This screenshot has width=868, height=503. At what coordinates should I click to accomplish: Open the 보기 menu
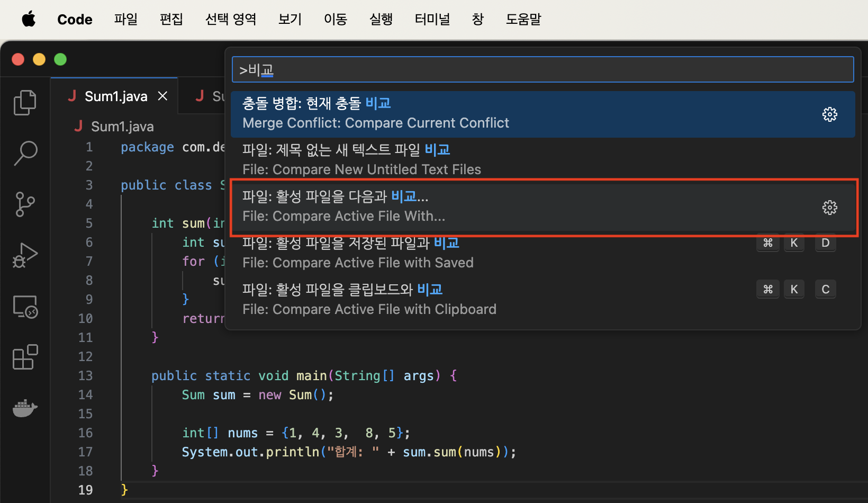click(290, 20)
